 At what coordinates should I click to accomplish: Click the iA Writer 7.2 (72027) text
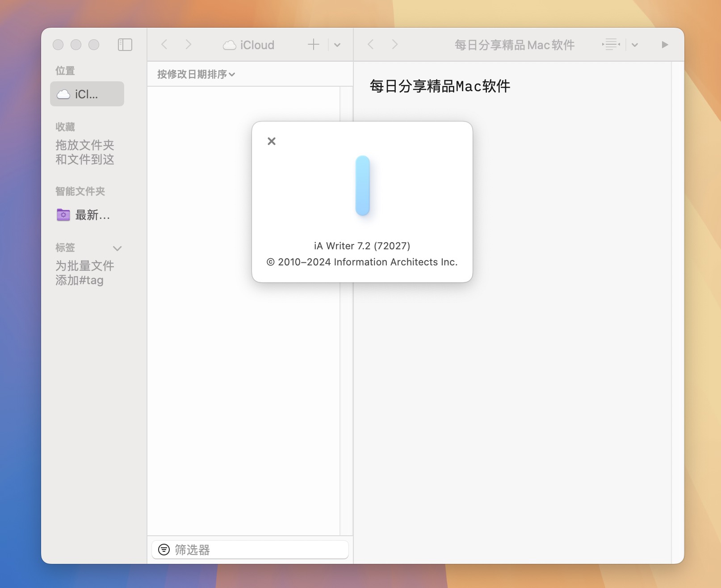(x=362, y=246)
